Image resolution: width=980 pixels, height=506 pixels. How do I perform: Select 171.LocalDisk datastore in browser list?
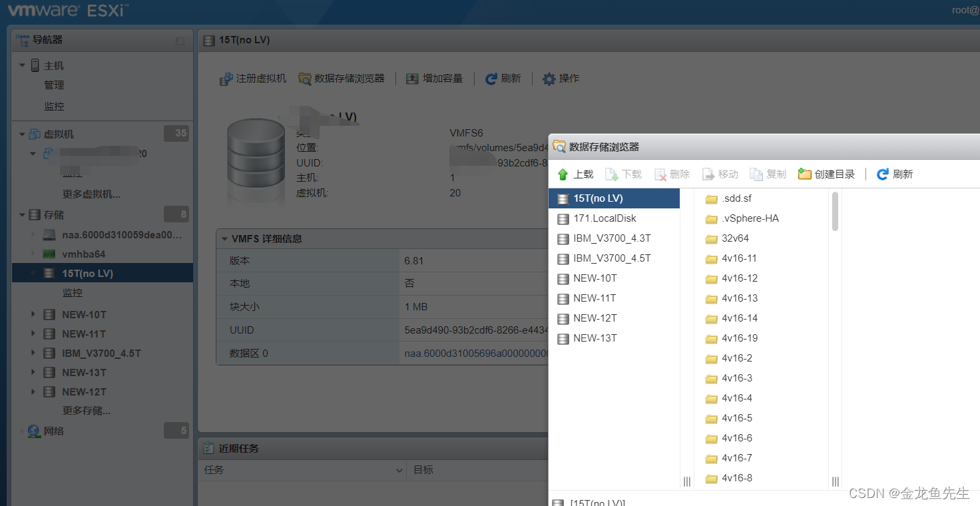614,218
